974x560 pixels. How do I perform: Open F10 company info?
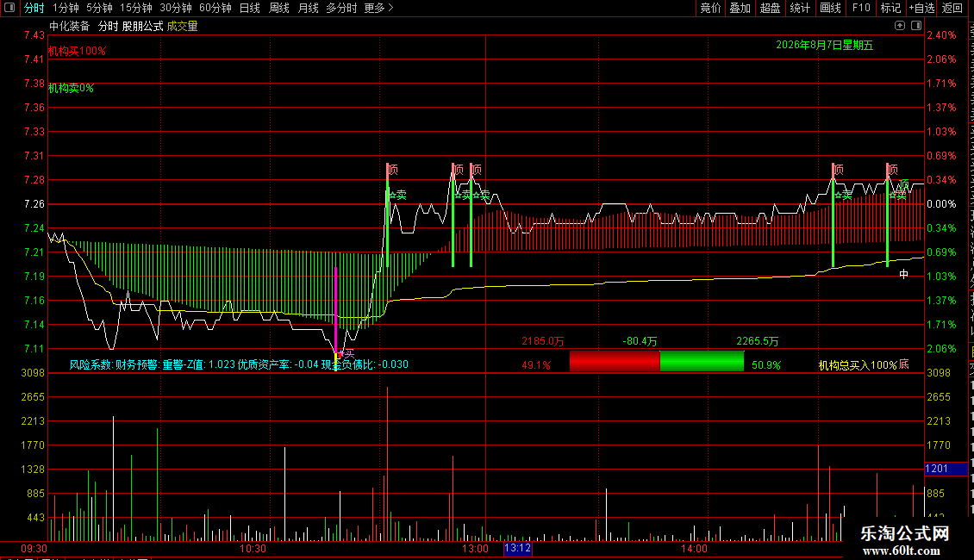(861, 8)
